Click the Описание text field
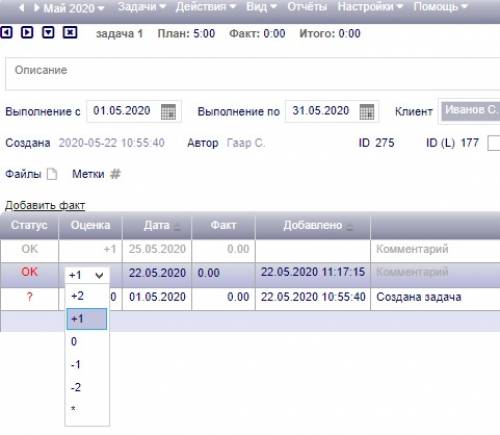 click(252, 74)
